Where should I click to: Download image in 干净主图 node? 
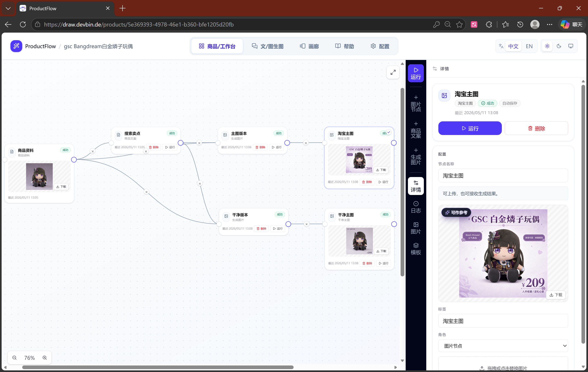click(381, 251)
